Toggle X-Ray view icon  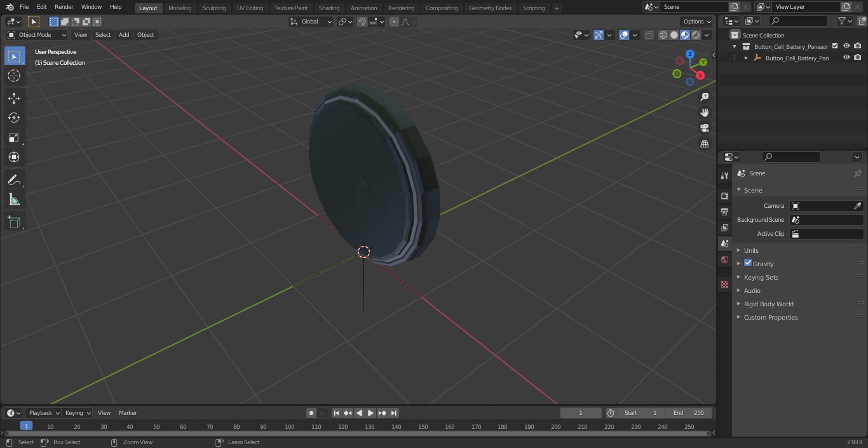(x=649, y=35)
